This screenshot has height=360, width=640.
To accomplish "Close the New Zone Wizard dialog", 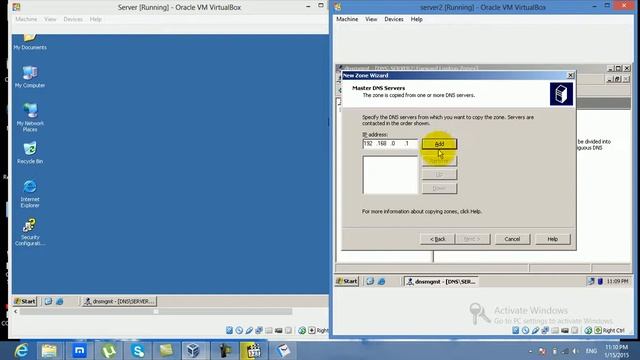I will 571,75.
